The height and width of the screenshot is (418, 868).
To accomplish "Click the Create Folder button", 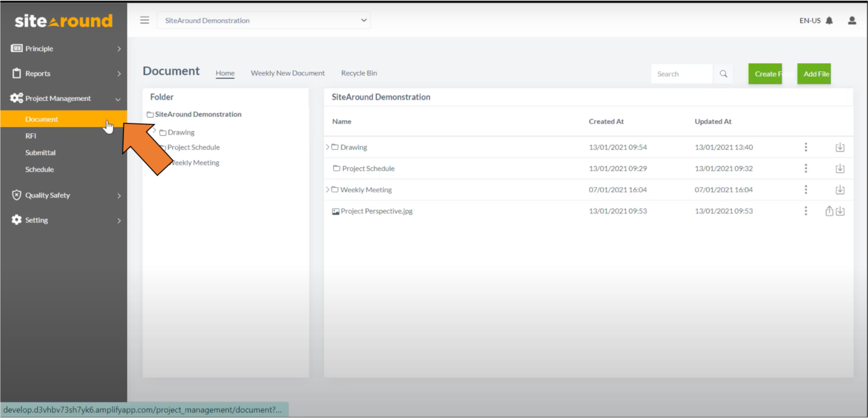I will click(766, 73).
